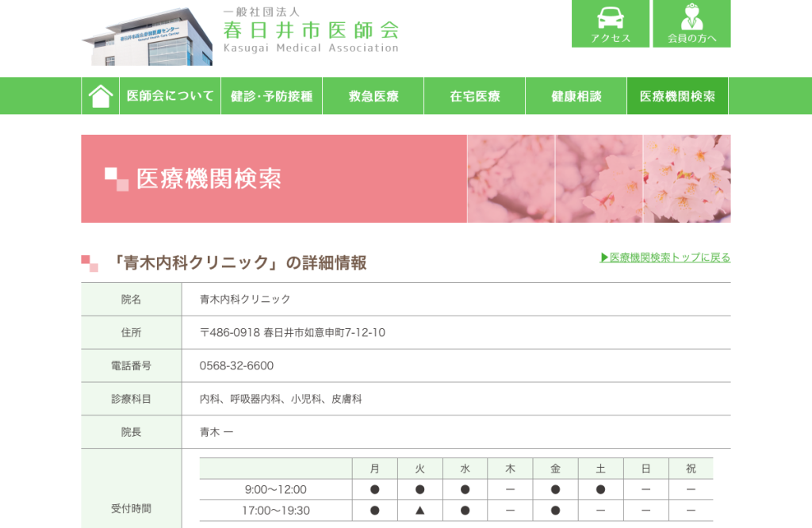Click the 火 column header

click(420, 469)
